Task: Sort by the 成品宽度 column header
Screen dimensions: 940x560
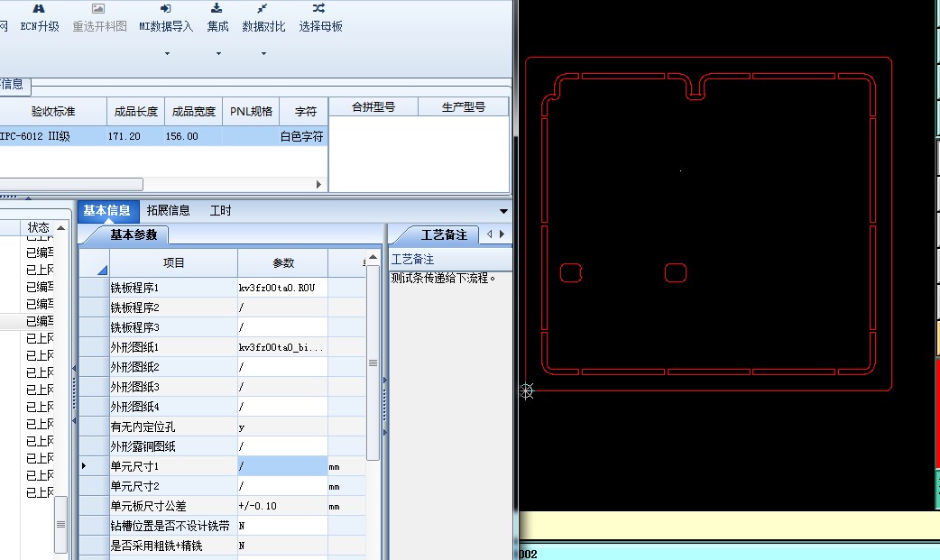Action: pyautogui.click(x=194, y=112)
